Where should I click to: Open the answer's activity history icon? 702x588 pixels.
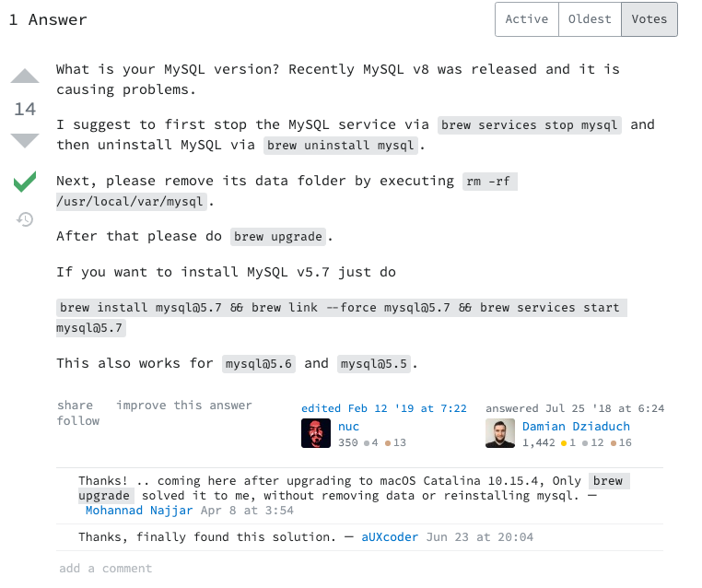[25, 219]
